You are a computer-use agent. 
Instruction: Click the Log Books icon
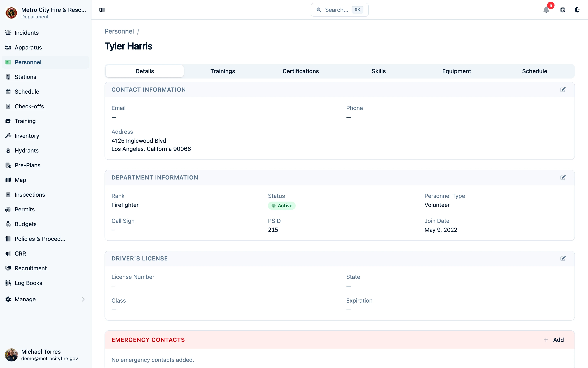click(x=8, y=283)
